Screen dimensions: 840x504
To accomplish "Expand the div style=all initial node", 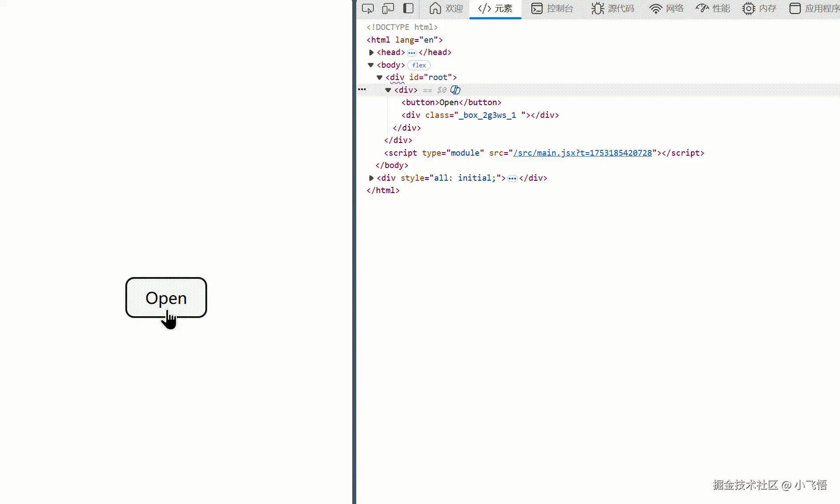I will [371, 178].
